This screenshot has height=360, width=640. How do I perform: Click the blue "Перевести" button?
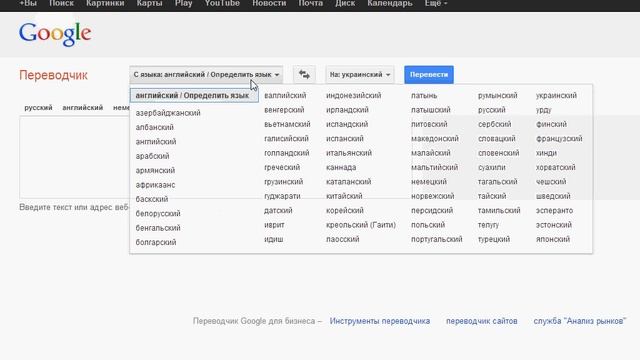[429, 75]
